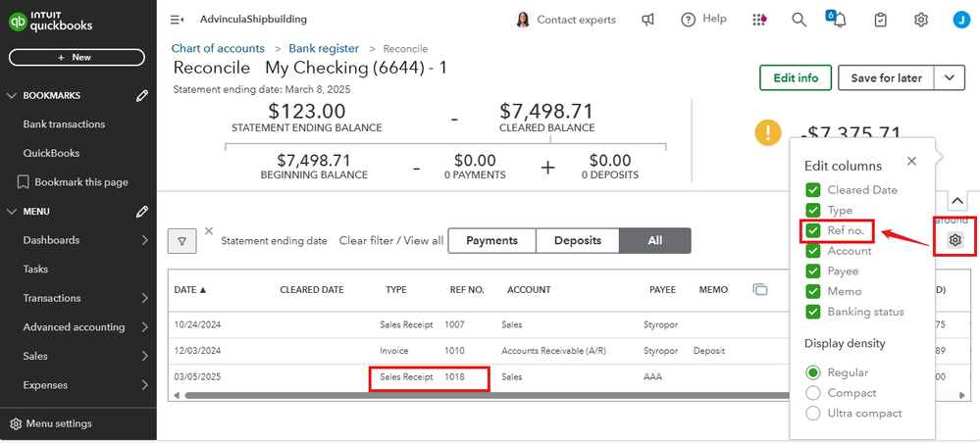
Task: Go to Chart of accounts breadcrumb
Action: click(x=218, y=48)
